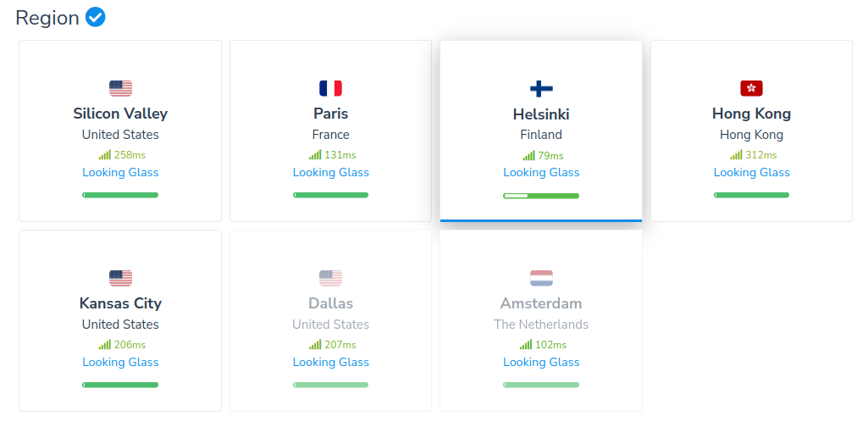868x422 pixels.
Task: Click the Finland flag icon for Helsinki
Action: 541,88
